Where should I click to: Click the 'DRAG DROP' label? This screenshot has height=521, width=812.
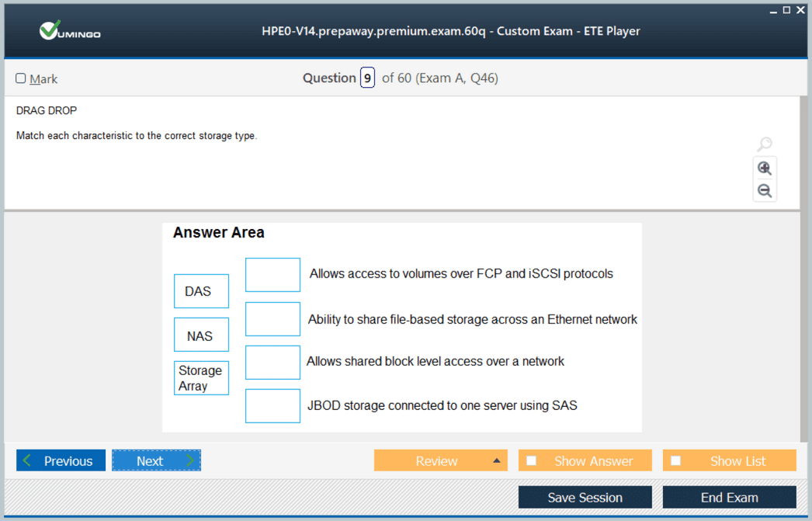(47, 110)
